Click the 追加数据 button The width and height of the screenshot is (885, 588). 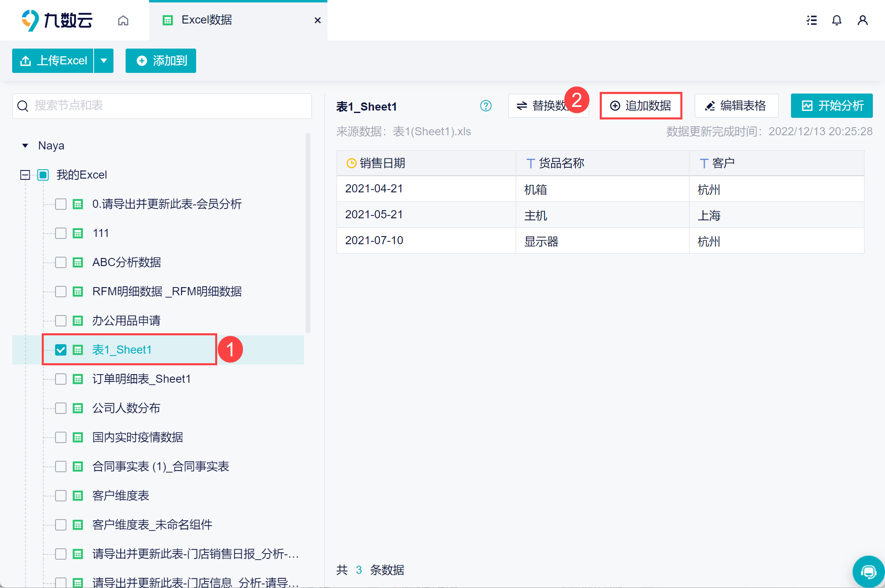click(x=641, y=106)
